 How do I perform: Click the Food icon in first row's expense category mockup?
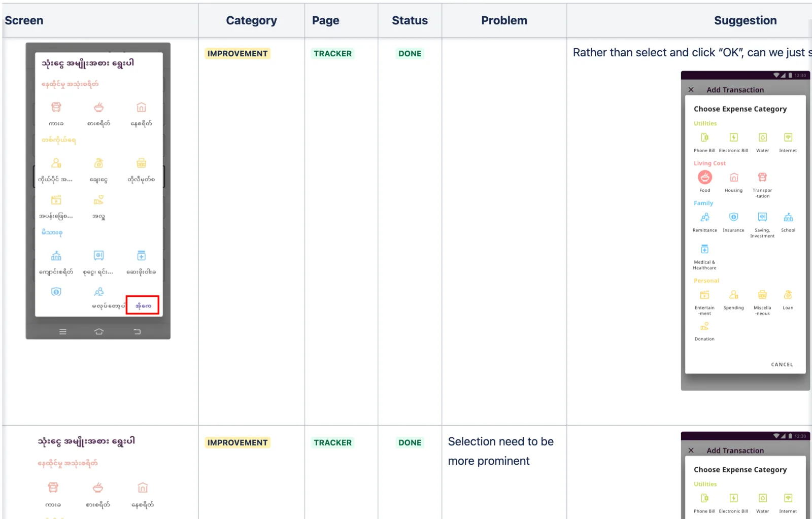tap(704, 177)
